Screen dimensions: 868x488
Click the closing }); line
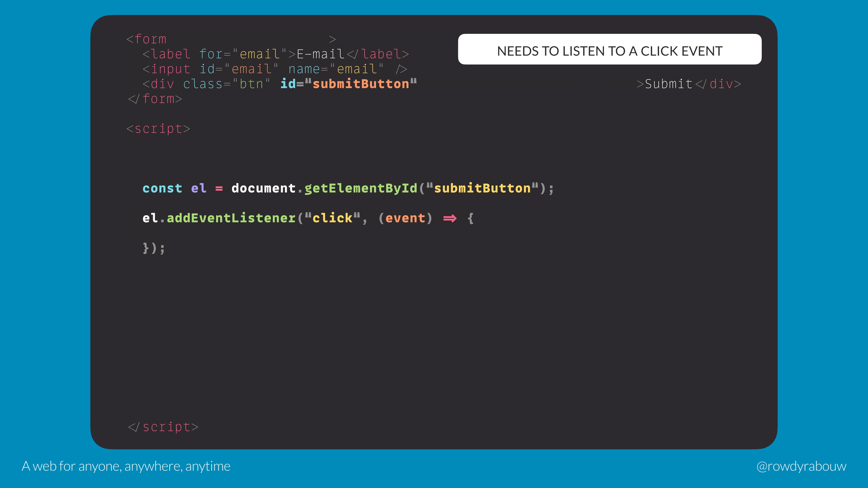154,248
